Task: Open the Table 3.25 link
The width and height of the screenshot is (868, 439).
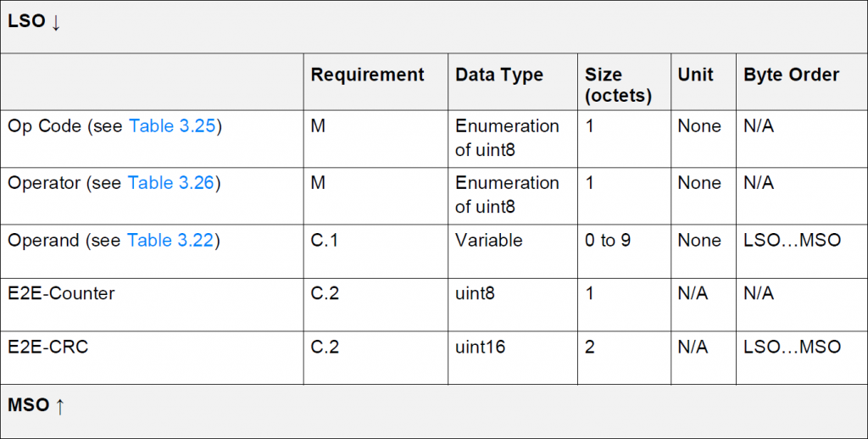Action: (x=175, y=126)
